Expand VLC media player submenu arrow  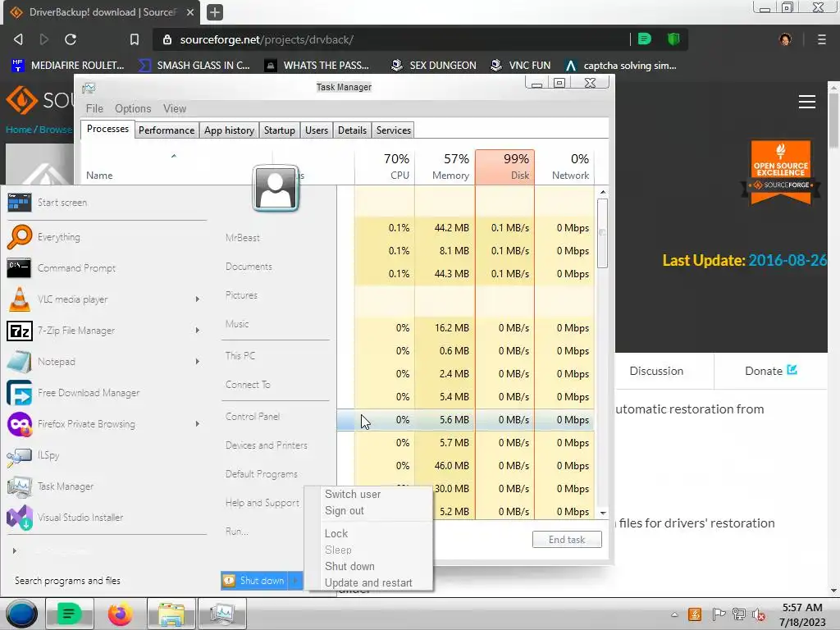click(198, 299)
